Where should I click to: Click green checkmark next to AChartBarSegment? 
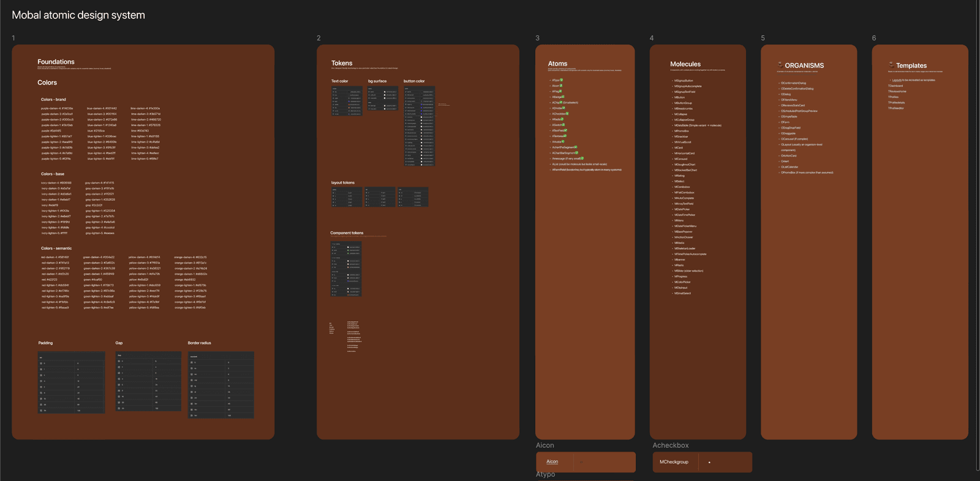pyautogui.click(x=576, y=152)
